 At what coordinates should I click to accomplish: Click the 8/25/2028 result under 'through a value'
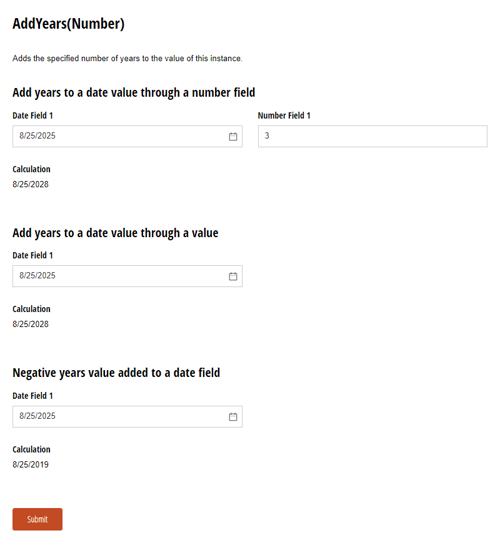tap(30, 324)
